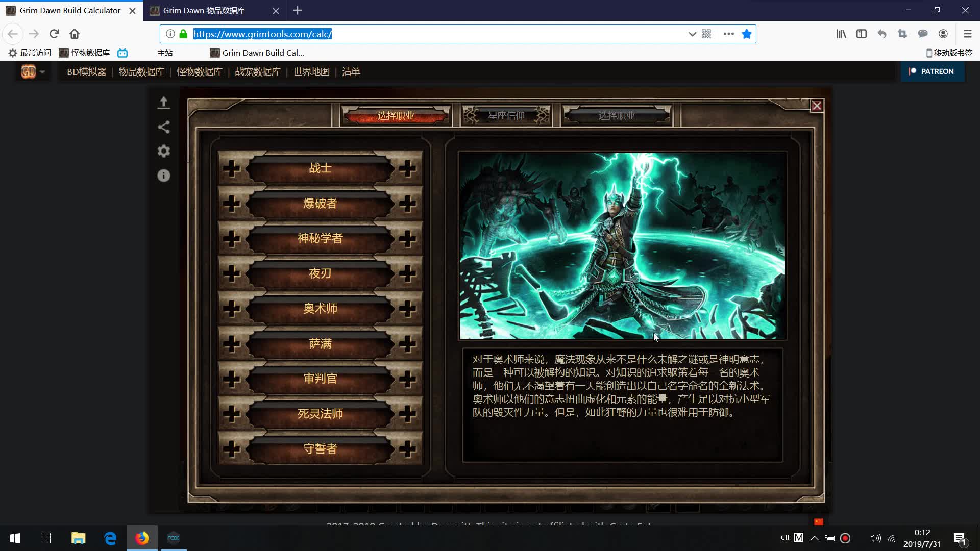
Task: Select the 爆破者 class button
Action: click(320, 204)
